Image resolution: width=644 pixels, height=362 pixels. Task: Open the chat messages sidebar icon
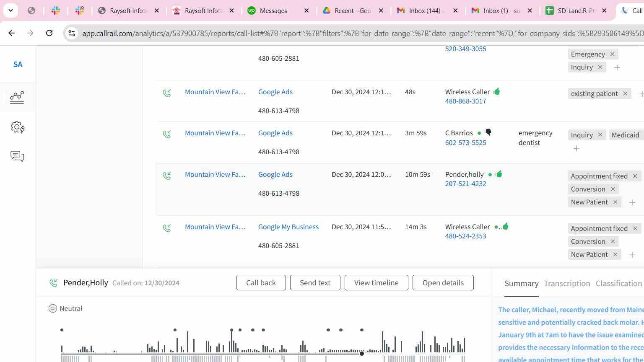pos(17,156)
